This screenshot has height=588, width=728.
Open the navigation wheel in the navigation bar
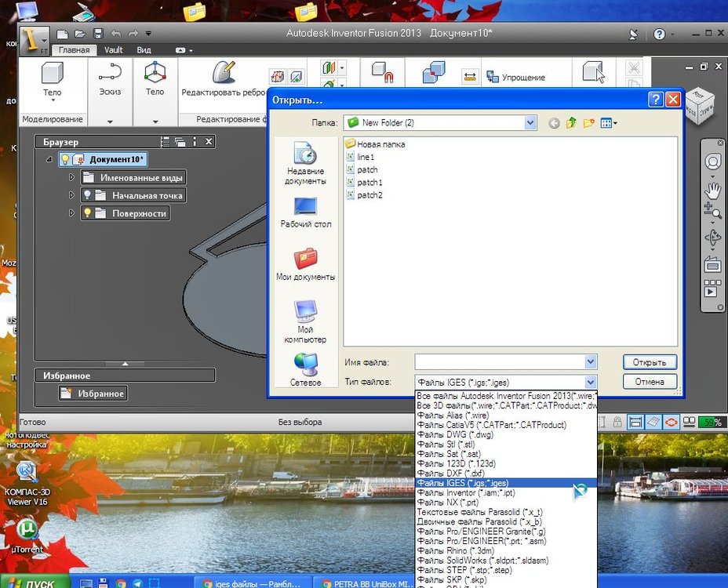point(712,162)
